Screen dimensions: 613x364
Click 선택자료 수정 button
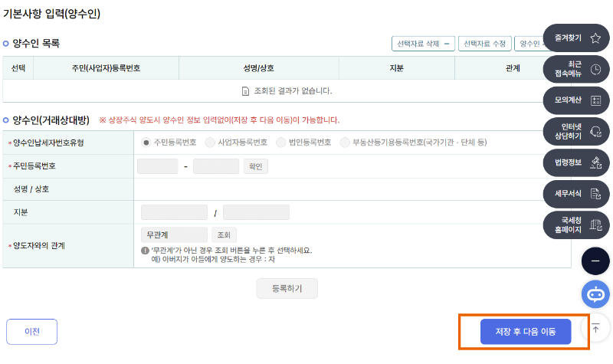[485, 44]
